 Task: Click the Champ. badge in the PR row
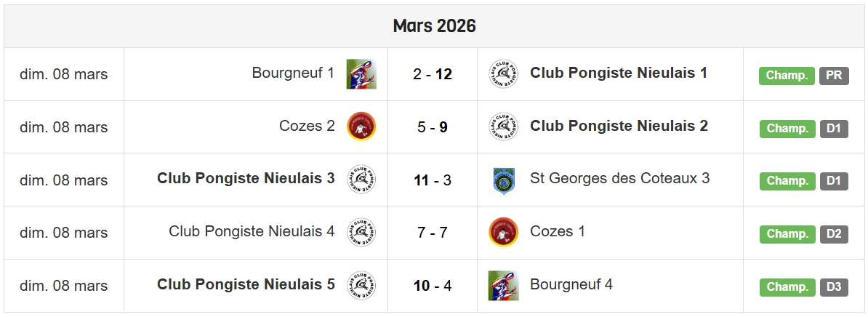(x=787, y=76)
